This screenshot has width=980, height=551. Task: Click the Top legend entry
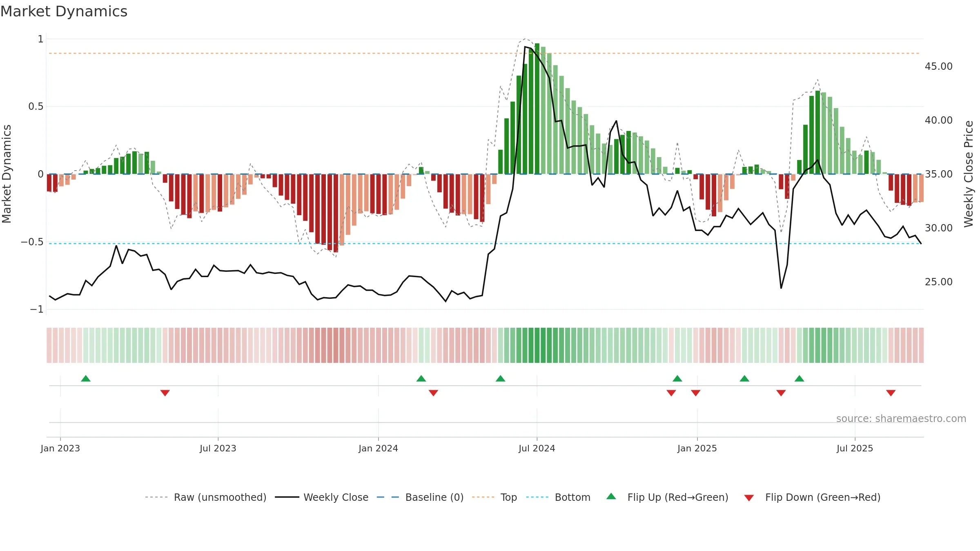494,497
